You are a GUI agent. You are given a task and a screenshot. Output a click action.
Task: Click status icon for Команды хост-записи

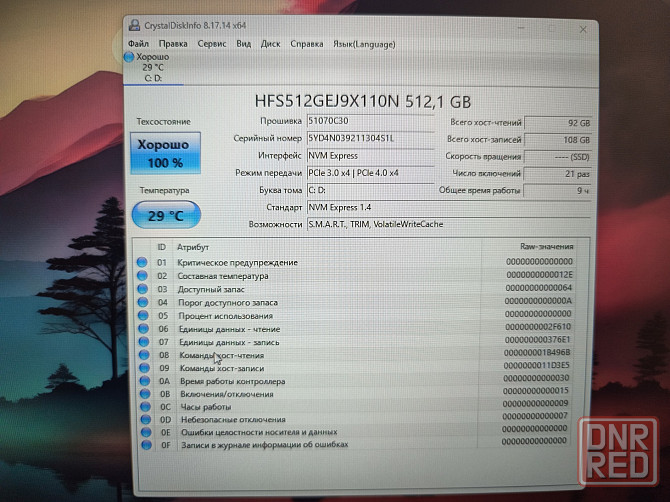(x=145, y=368)
